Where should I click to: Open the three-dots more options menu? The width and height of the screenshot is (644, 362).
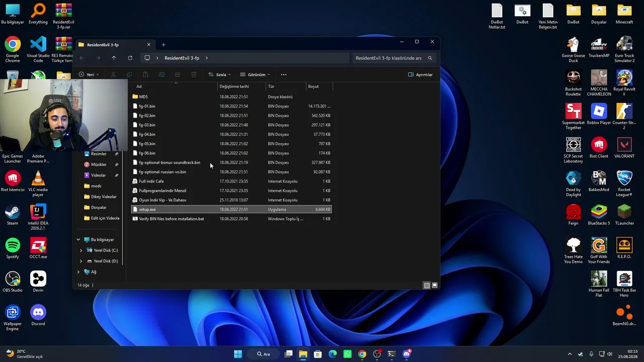point(284,75)
